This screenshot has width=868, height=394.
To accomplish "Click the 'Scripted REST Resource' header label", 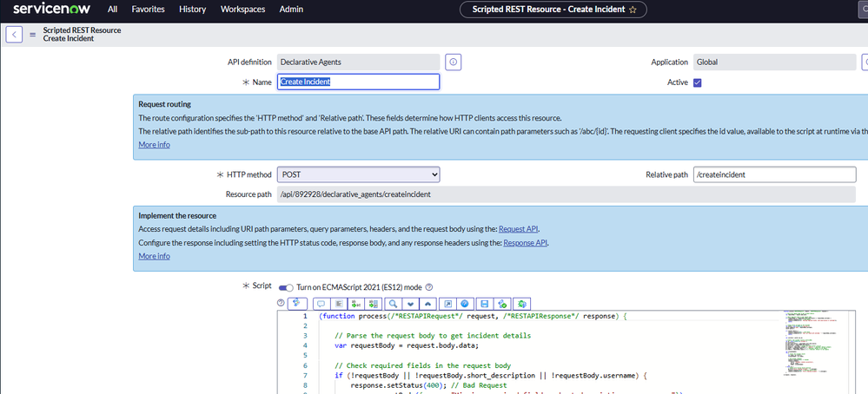I will tap(82, 30).
